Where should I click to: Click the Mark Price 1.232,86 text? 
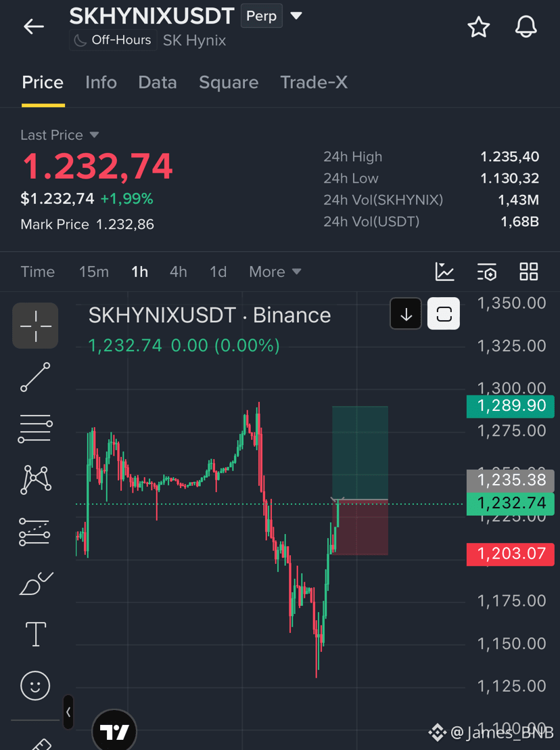point(87,224)
